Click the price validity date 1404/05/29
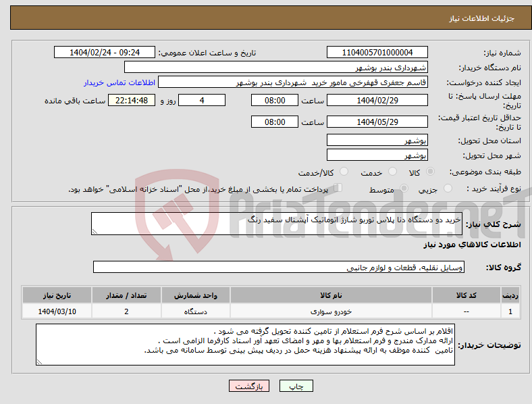 point(377,122)
